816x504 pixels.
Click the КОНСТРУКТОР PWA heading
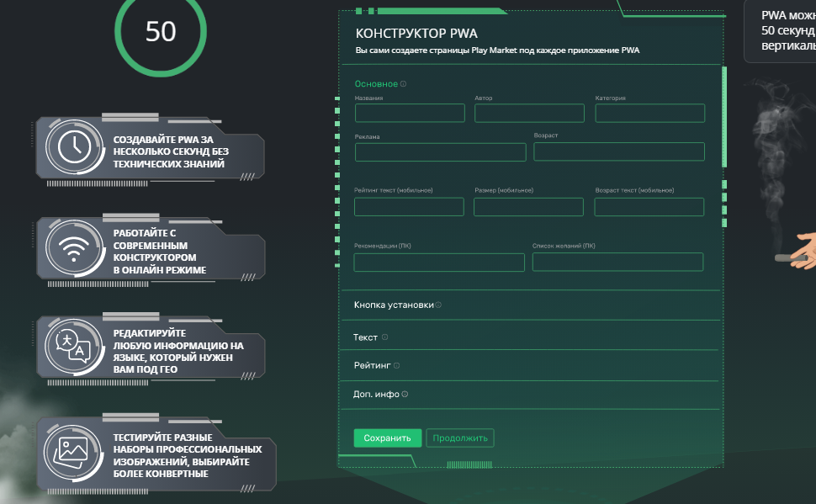(x=416, y=34)
